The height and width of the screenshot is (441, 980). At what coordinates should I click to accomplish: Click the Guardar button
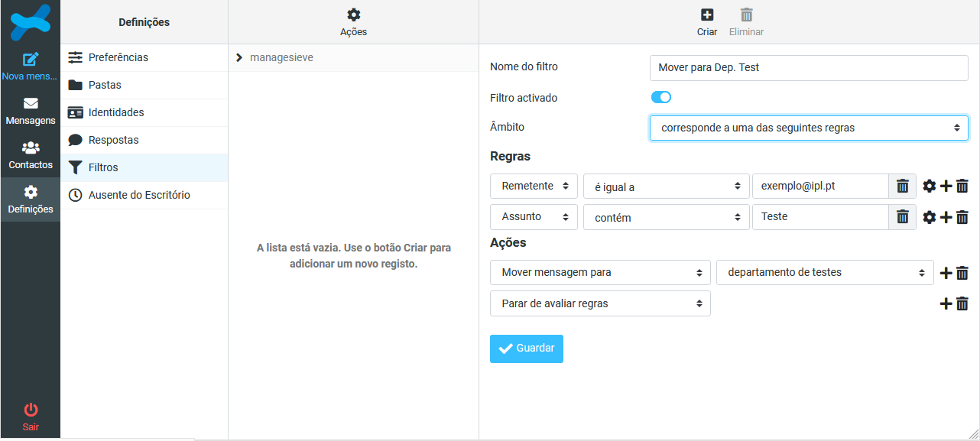coord(526,349)
